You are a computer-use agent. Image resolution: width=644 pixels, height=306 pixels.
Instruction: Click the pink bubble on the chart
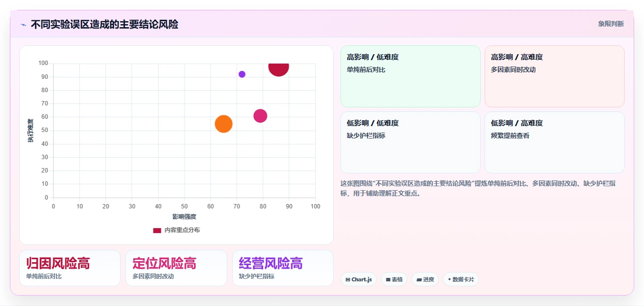260,116
